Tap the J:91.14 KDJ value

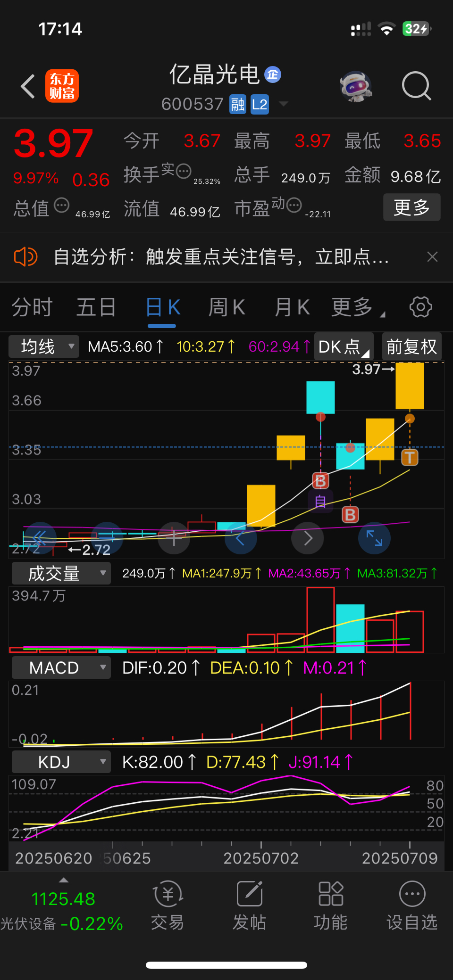320,762
